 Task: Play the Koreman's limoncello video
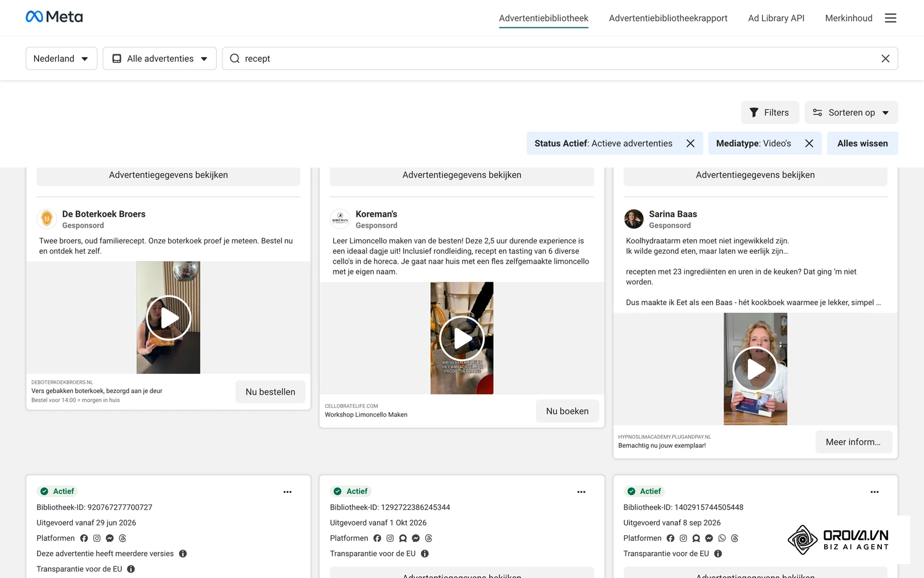[462, 339]
